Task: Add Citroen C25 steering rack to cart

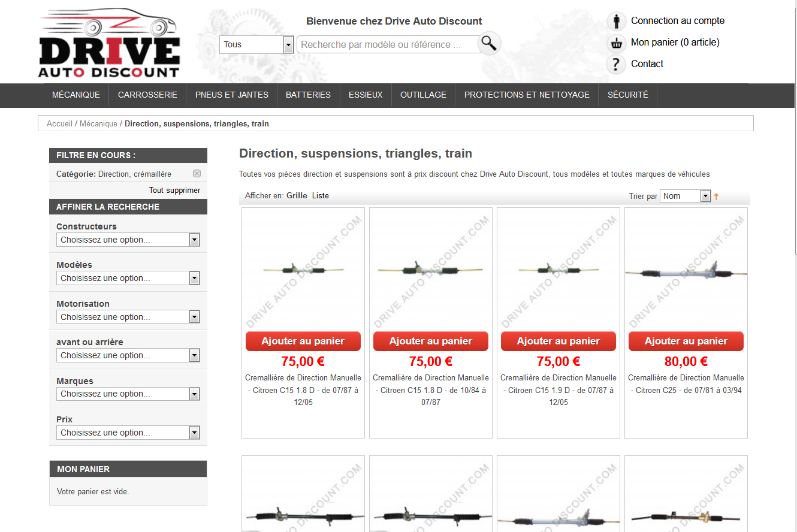Action: click(x=686, y=341)
